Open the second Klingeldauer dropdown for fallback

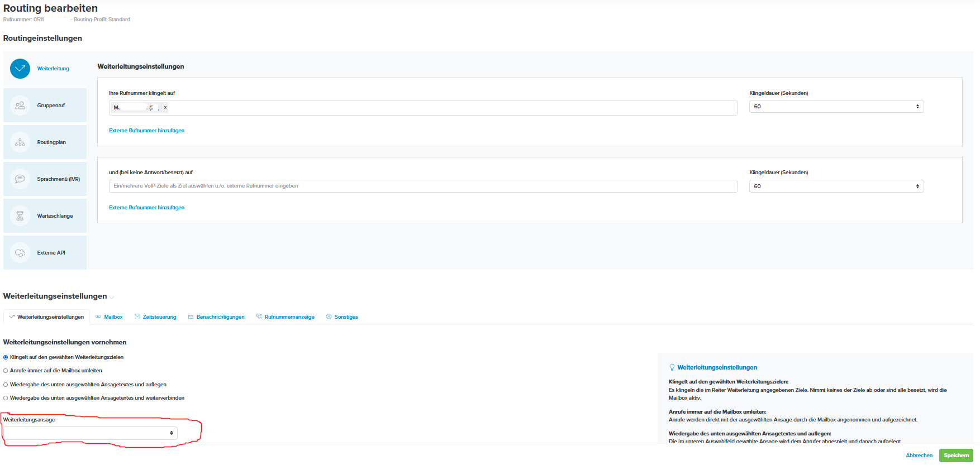[836, 186]
